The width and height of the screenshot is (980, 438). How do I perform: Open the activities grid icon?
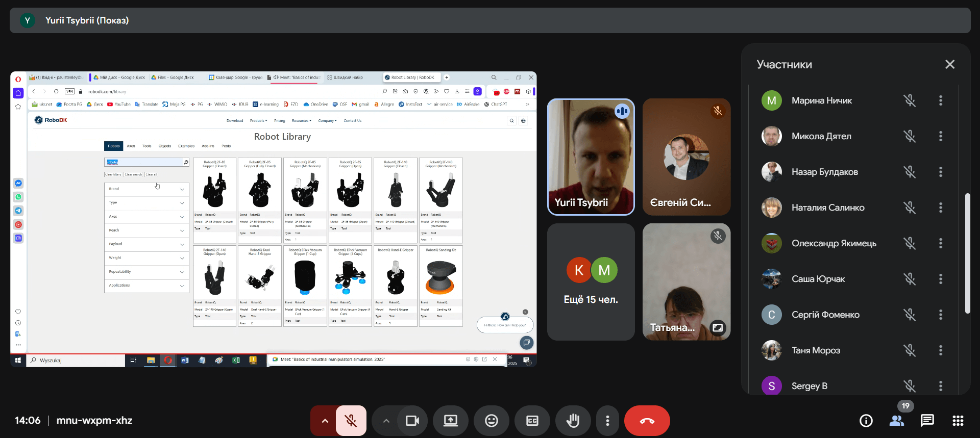[x=958, y=421]
